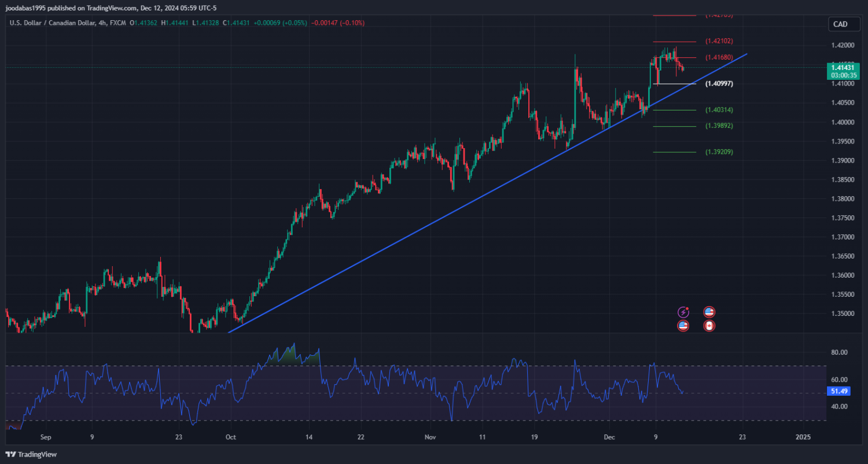Click the US flag icon beside the Canada flag

tap(709, 312)
